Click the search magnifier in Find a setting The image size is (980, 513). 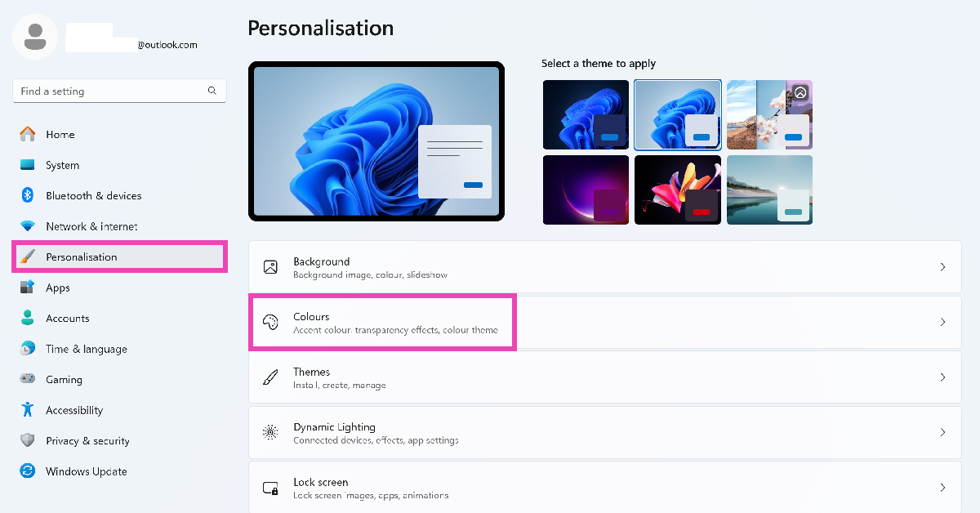212,91
